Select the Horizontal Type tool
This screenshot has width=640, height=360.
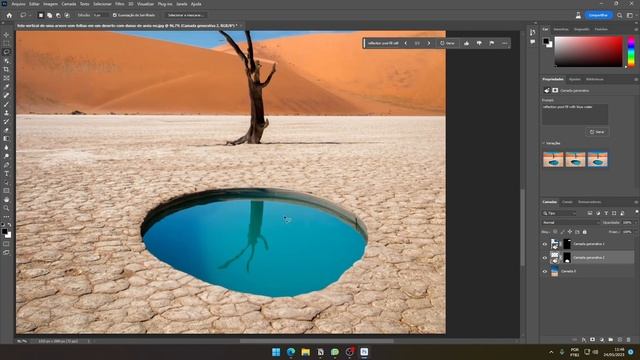[6, 173]
